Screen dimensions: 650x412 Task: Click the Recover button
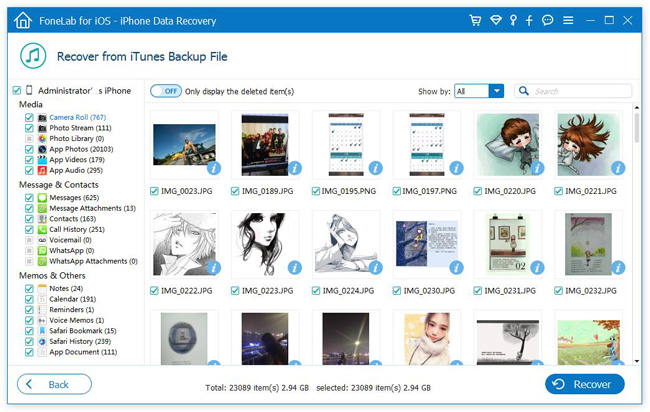(585, 384)
